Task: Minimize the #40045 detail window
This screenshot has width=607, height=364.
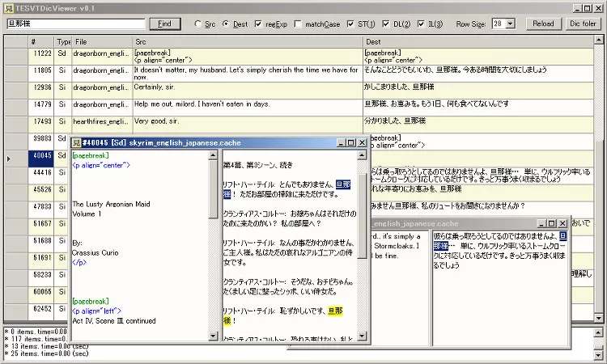Action: coord(341,142)
